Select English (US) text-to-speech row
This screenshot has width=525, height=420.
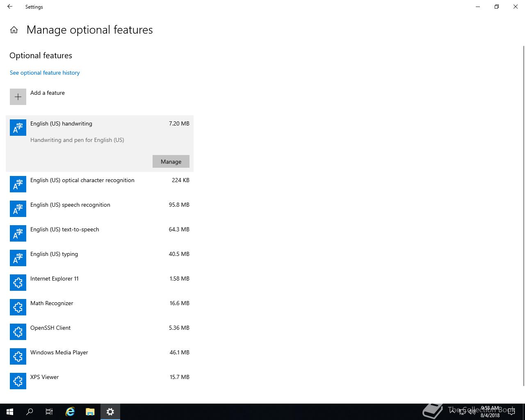tap(100, 233)
